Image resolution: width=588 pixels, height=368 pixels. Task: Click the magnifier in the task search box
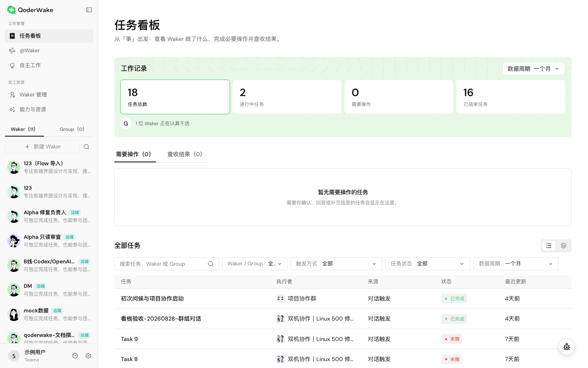(211, 264)
